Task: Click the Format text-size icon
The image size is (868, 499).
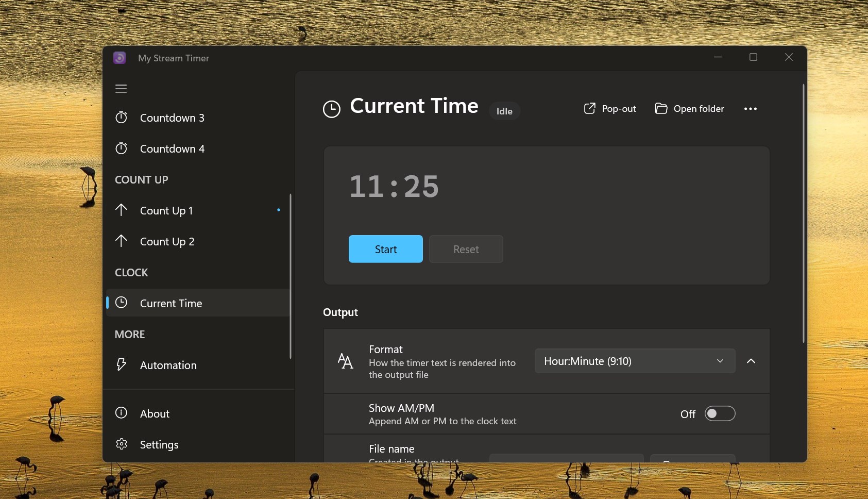Action: tap(345, 361)
